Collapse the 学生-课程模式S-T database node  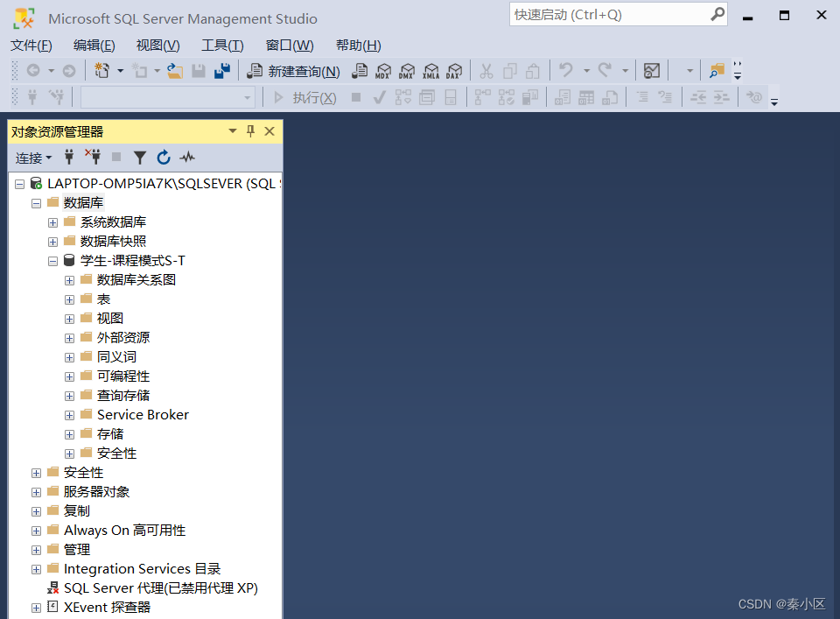click(x=52, y=262)
